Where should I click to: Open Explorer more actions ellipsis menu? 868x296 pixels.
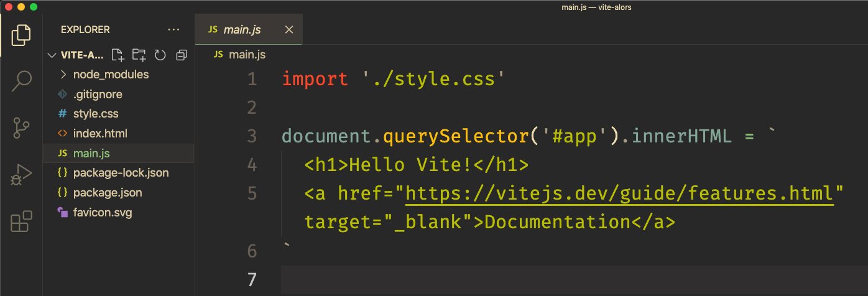(x=173, y=29)
